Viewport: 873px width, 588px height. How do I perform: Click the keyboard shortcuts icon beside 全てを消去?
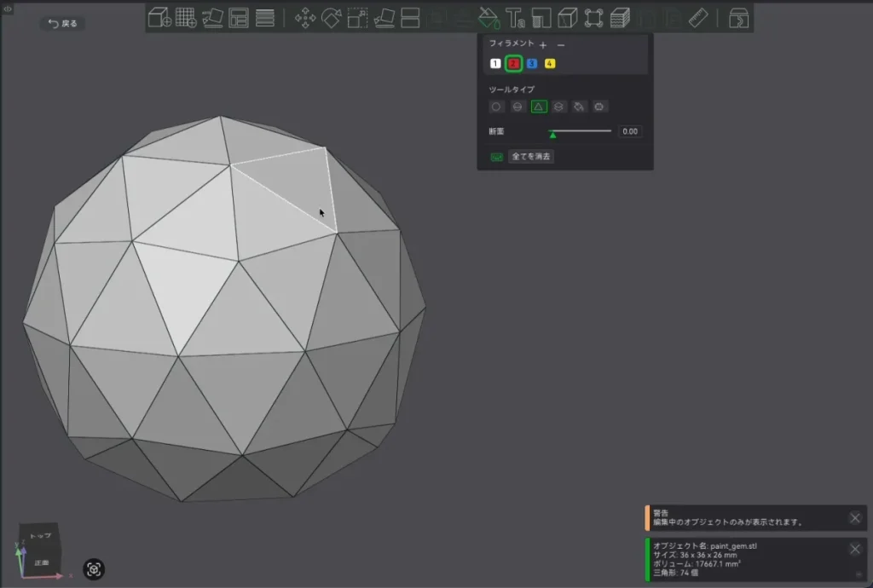point(497,157)
